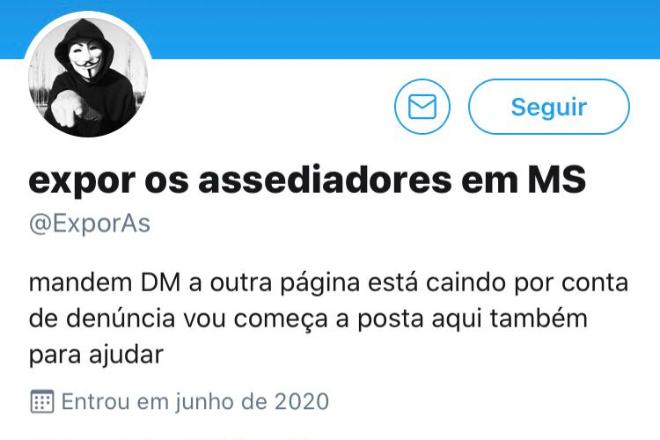The height and width of the screenshot is (440, 660).
Task: Click the bio words "para ajudar"
Action: [96, 355]
